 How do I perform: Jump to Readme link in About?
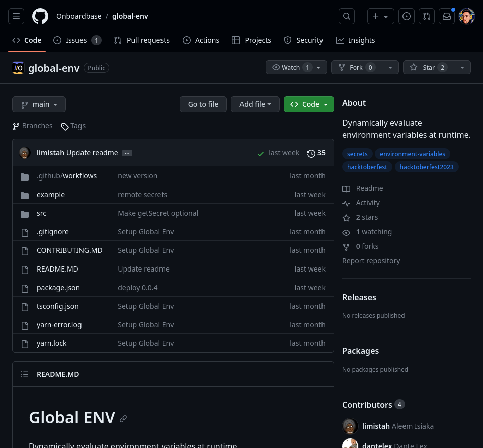(363, 188)
